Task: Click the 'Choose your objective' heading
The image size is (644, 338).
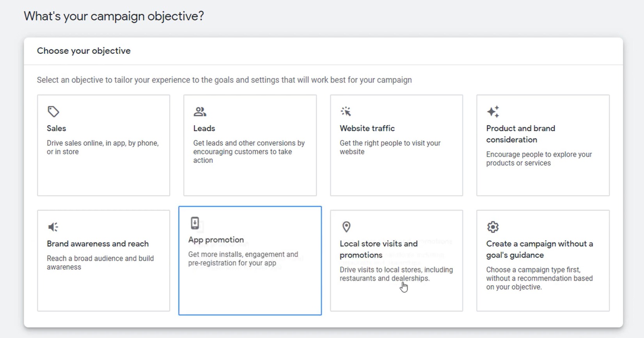Action: pyautogui.click(x=84, y=51)
